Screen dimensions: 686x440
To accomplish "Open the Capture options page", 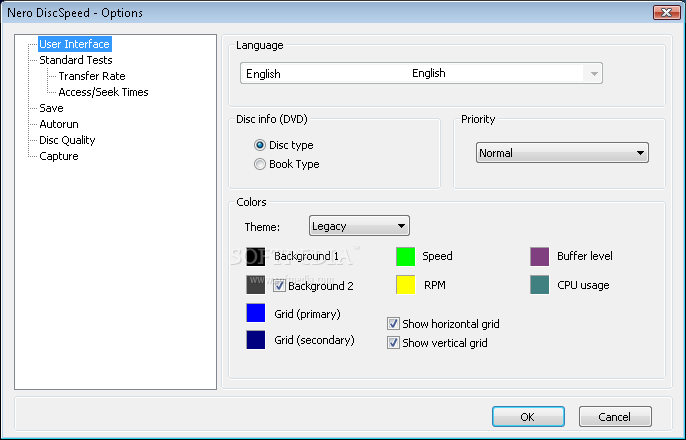I will [59, 156].
